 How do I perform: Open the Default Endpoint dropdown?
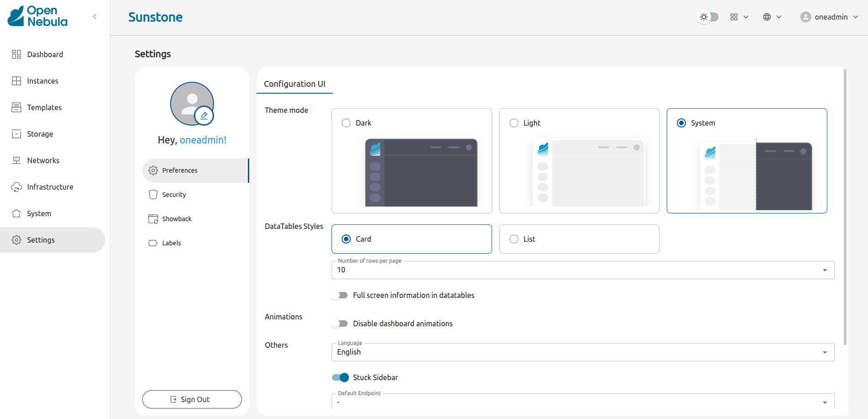tap(825, 402)
